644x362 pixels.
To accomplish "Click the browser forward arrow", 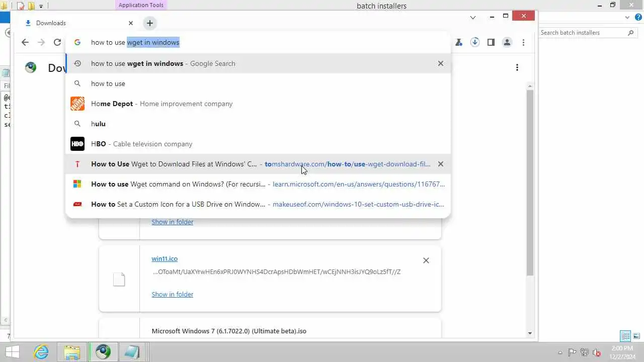I will point(41,42).
